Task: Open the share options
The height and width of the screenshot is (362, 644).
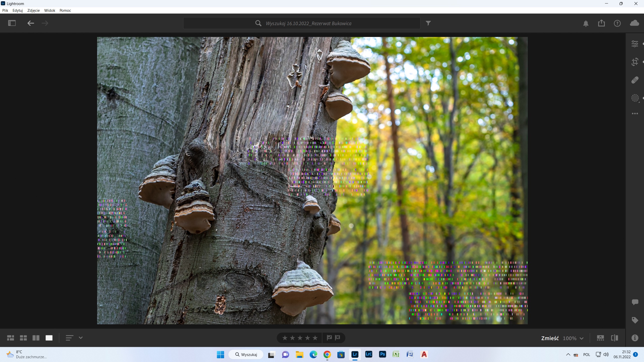Action: tap(601, 23)
